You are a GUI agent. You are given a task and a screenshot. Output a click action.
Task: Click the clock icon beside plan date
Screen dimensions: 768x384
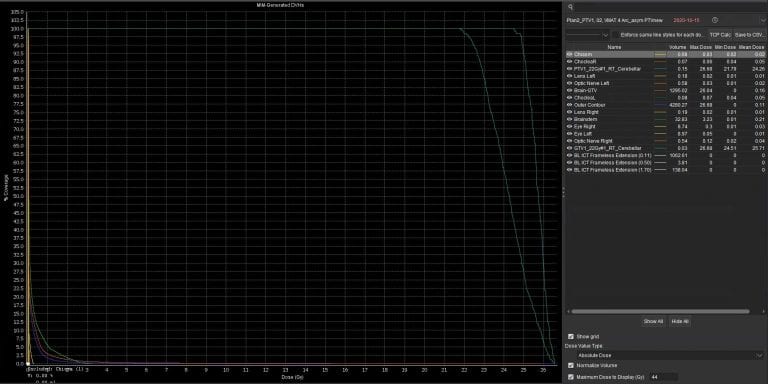point(715,21)
